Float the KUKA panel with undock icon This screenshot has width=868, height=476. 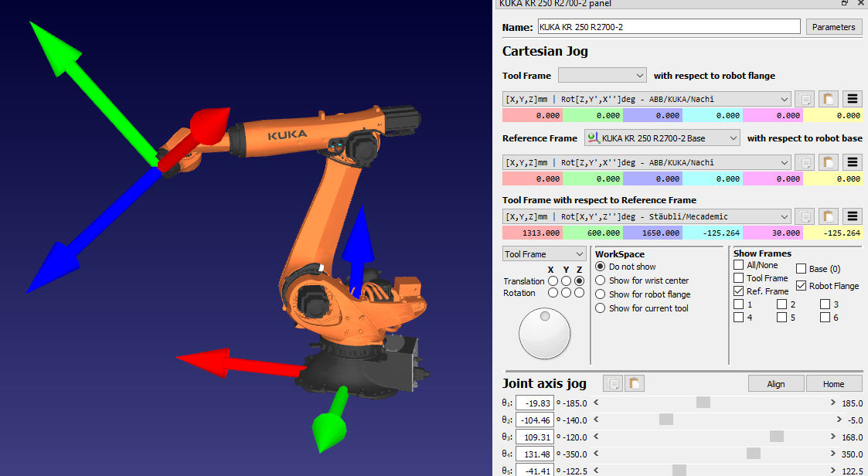tap(845, 4)
